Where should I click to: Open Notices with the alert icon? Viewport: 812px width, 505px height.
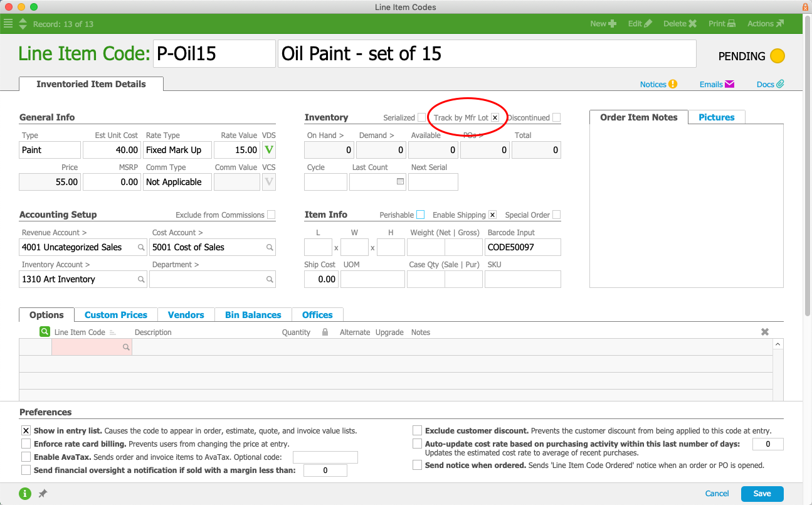coord(658,84)
